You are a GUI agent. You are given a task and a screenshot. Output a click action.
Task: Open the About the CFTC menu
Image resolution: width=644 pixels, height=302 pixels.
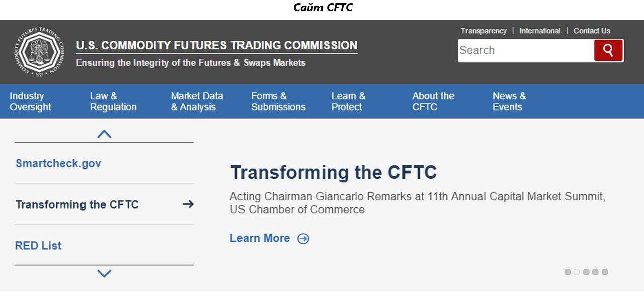(x=433, y=101)
